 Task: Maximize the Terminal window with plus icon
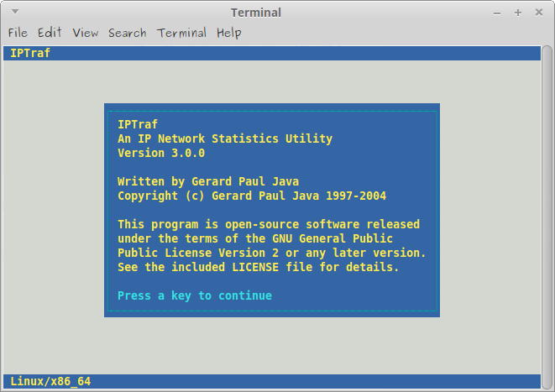(x=518, y=13)
